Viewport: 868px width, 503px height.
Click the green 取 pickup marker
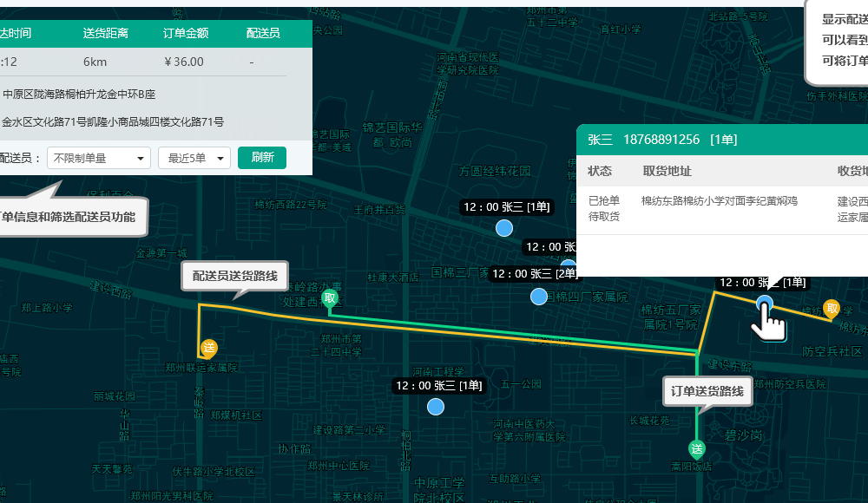329,299
